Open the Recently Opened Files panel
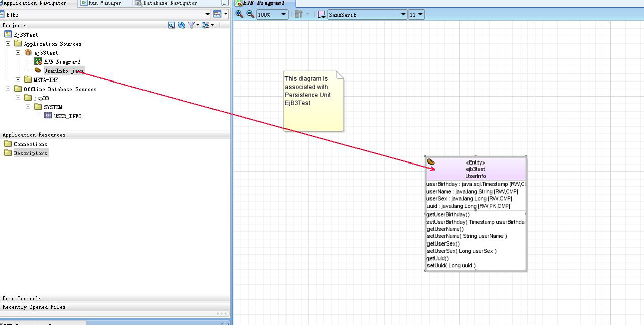 tap(115, 307)
